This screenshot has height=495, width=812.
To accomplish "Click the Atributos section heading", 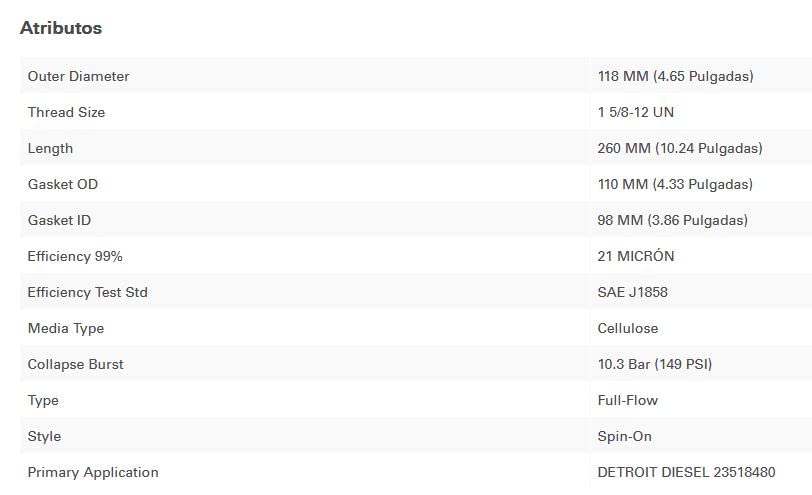I will point(61,28).
